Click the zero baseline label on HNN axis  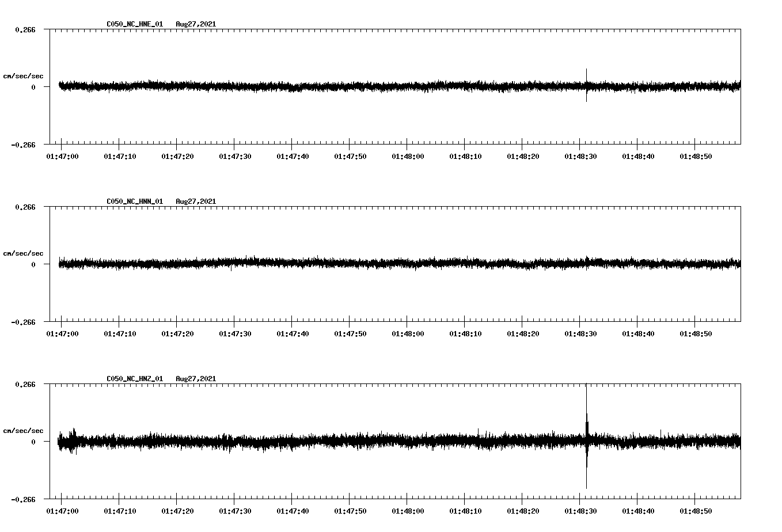point(33,264)
